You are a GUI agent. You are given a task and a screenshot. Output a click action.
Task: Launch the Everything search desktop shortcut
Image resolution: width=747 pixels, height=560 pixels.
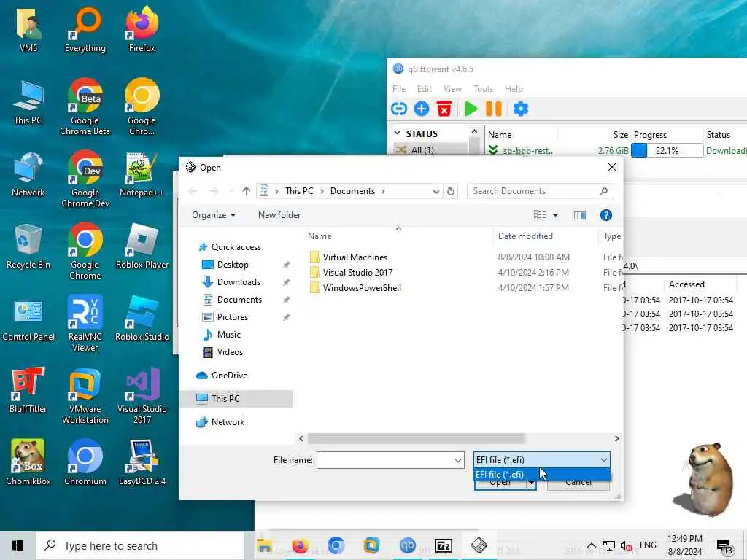pos(85,28)
